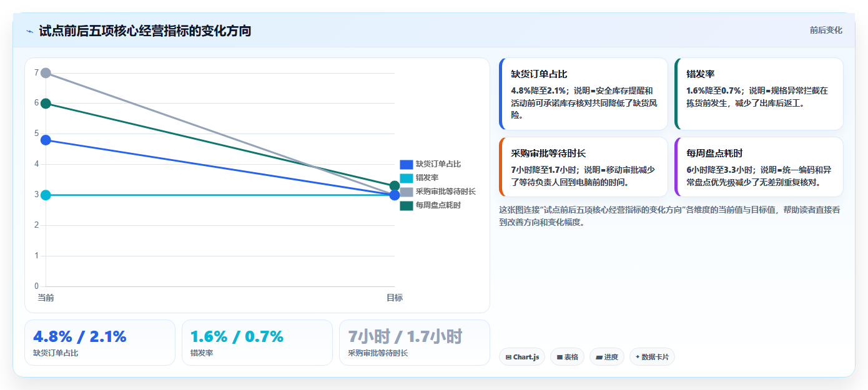Viewport: 868px width, 390px height.
Task: Select the 数据卡片 tag chip
Action: pyautogui.click(x=652, y=357)
